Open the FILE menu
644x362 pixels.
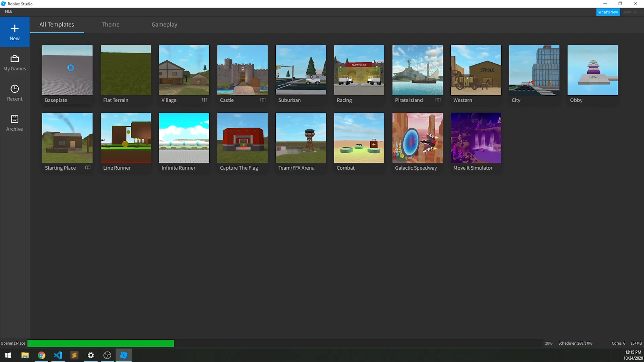click(x=8, y=11)
